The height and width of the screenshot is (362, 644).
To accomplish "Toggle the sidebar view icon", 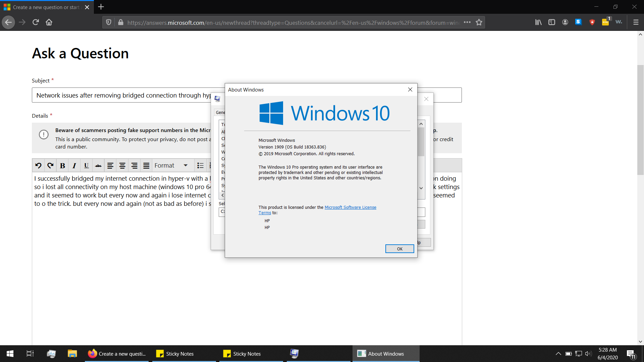I will pyautogui.click(x=552, y=22).
